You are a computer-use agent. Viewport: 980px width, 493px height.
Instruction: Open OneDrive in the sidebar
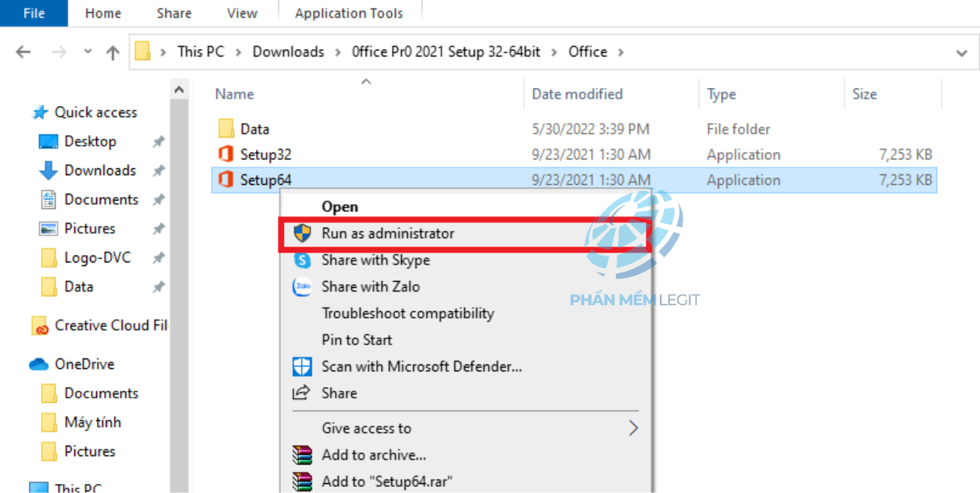[x=84, y=364]
